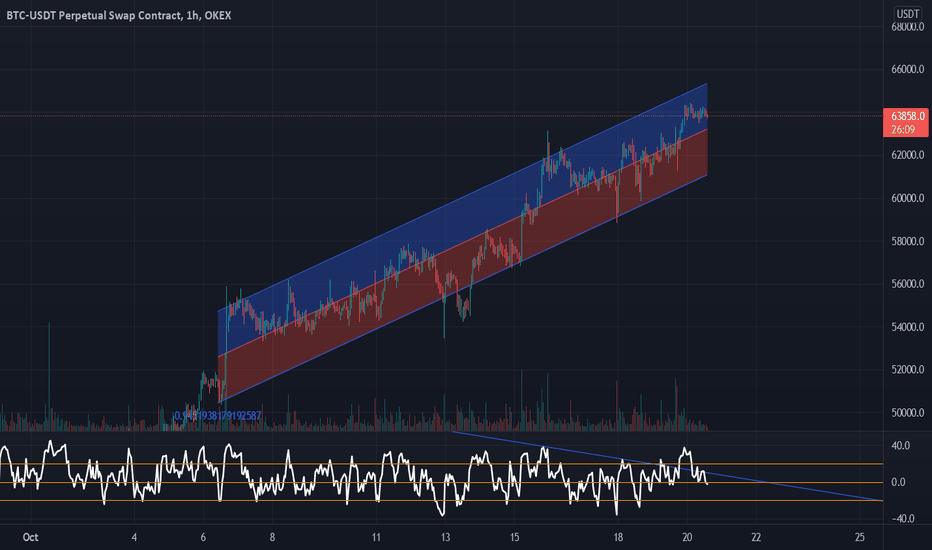Click the date 20 on time axis

pos(687,538)
